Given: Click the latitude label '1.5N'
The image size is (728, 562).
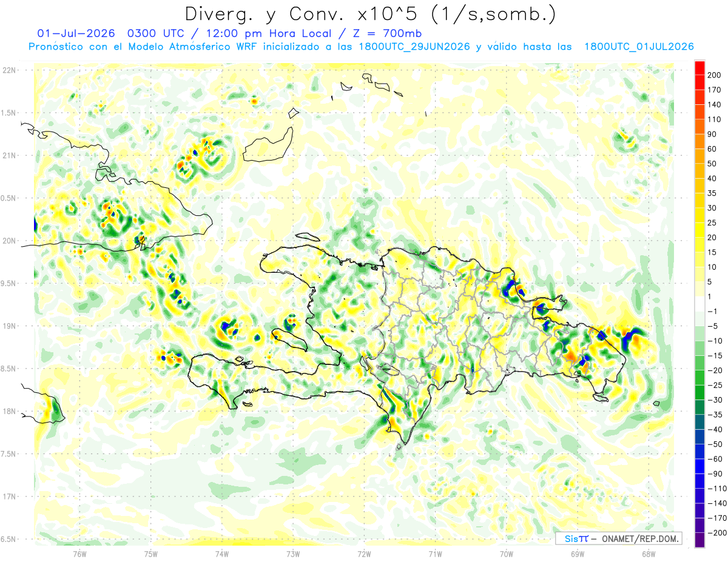Looking at the screenshot, I should (x=9, y=113).
